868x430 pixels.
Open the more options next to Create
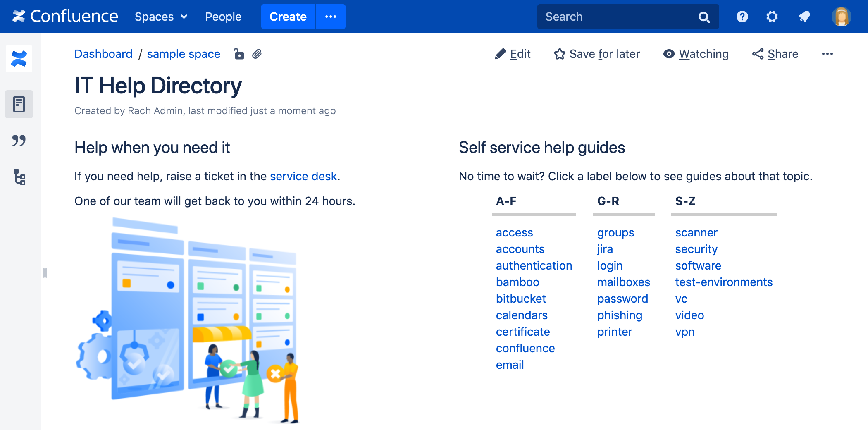tap(331, 17)
